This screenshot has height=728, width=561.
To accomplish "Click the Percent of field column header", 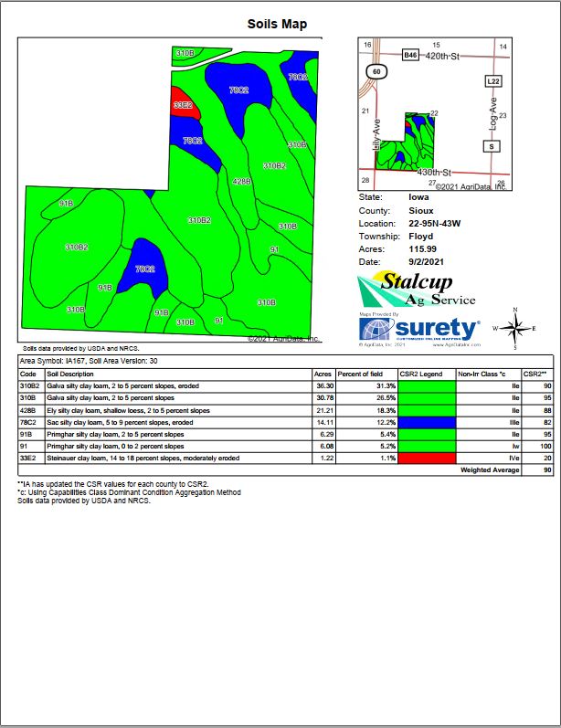I will [360, 375].
